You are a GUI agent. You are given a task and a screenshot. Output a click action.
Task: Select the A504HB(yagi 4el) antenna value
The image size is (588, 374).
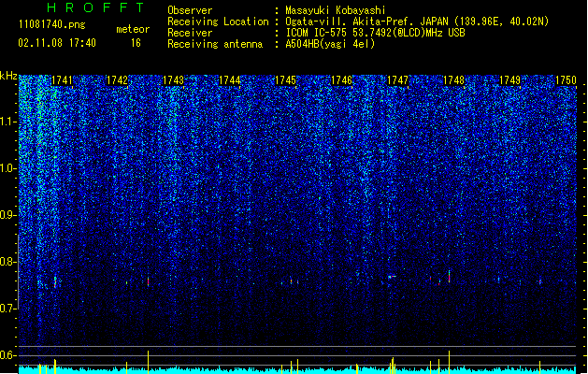point(330,44)
